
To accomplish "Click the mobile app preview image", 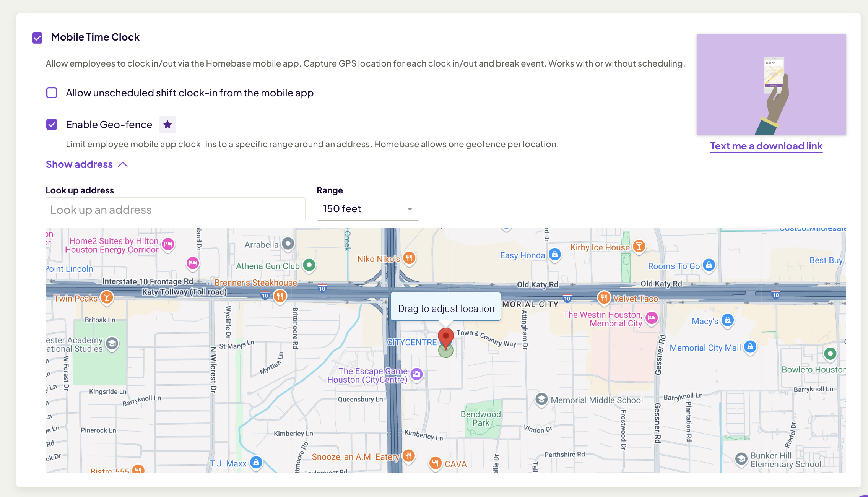I will (771, 84).
